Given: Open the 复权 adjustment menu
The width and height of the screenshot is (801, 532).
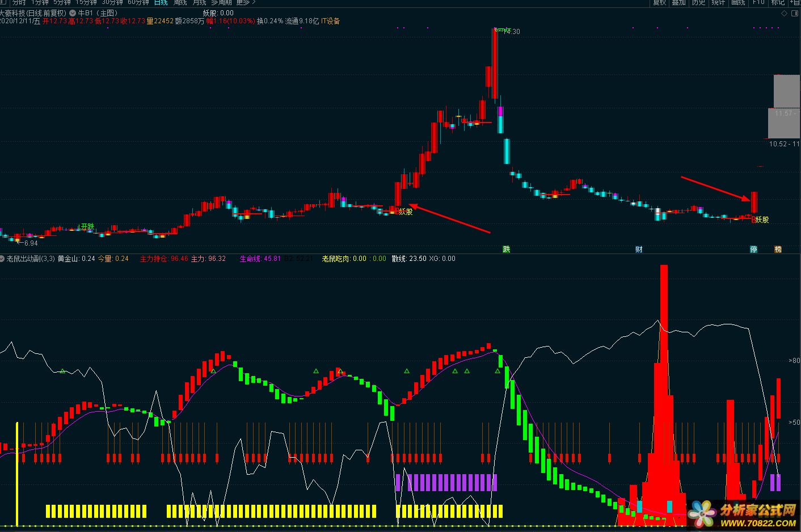Looking at the screenshot, I should point(659,2).
